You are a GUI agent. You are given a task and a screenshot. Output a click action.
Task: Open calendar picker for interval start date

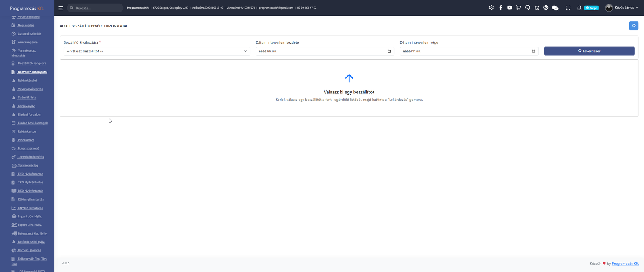(389, 51)
